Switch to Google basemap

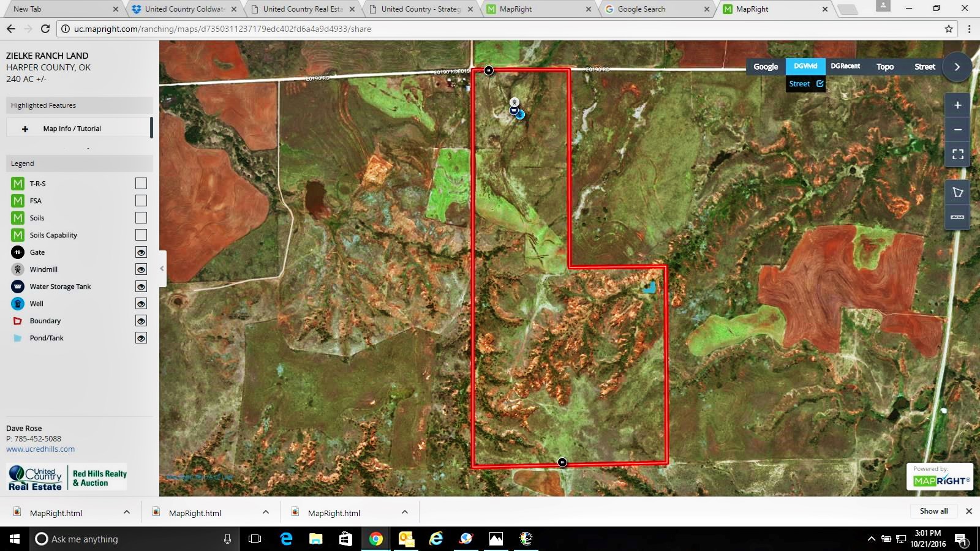coord(766,67)
